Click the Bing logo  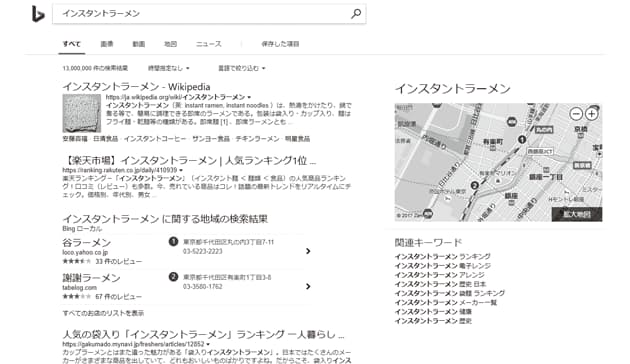(38, 14)
